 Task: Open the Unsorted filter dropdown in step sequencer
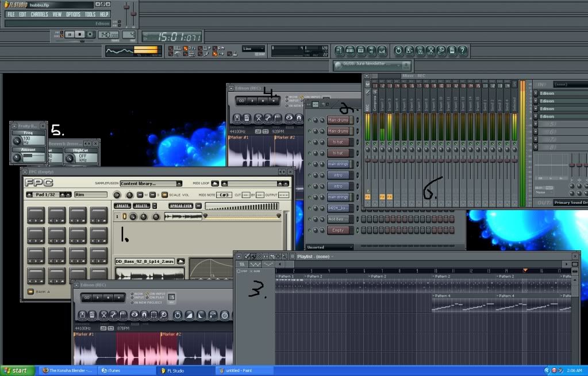point(329,247)
